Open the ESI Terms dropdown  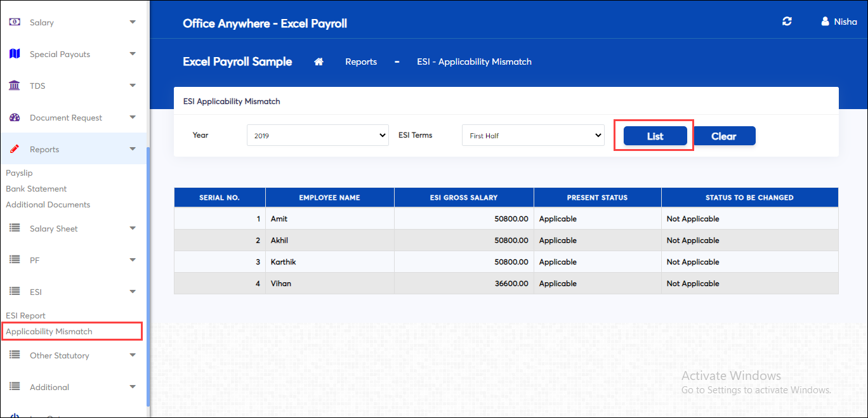[533, 135]
